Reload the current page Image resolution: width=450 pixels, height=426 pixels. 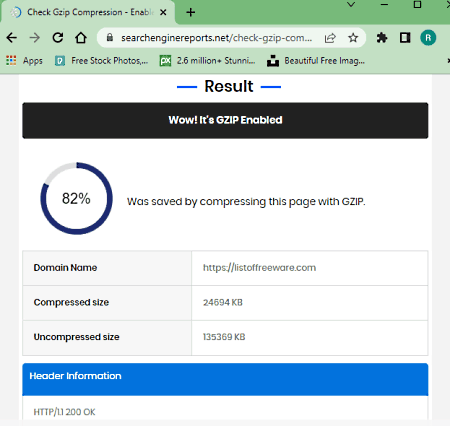(58, 38)
